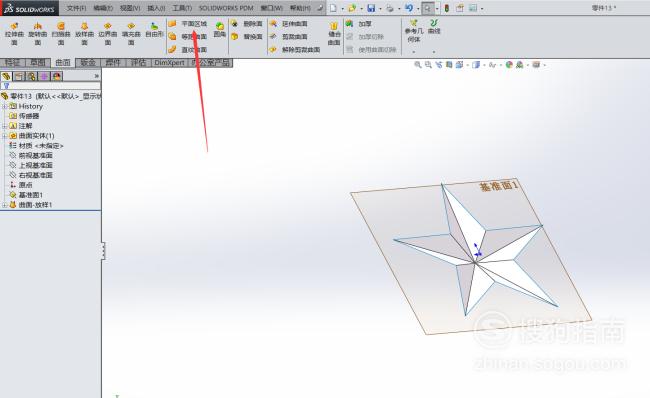Choose the 旋转曲面 revolved surface tool
Image resolution: width=650 pixels, height=398 pixels.
pyautogui.click(x=38, y=34)
